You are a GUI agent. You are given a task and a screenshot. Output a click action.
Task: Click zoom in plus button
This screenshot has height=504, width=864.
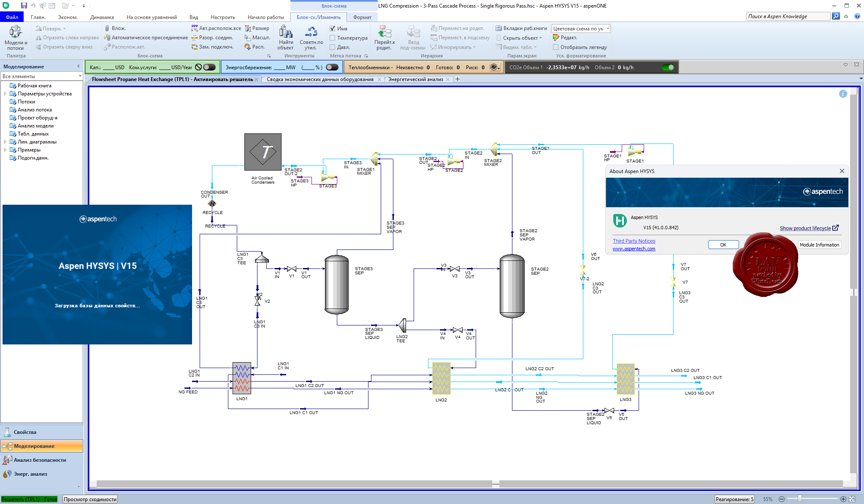point(843,499)
